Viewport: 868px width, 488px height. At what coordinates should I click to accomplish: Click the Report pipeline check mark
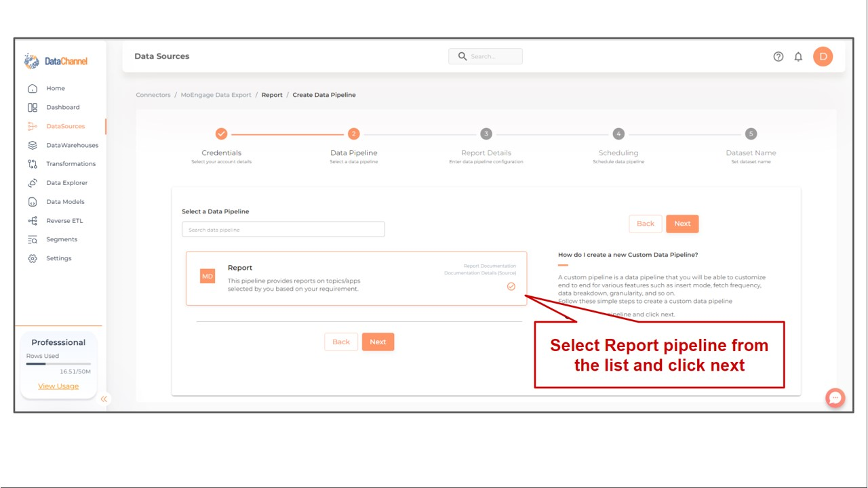(x=511, y=287)
